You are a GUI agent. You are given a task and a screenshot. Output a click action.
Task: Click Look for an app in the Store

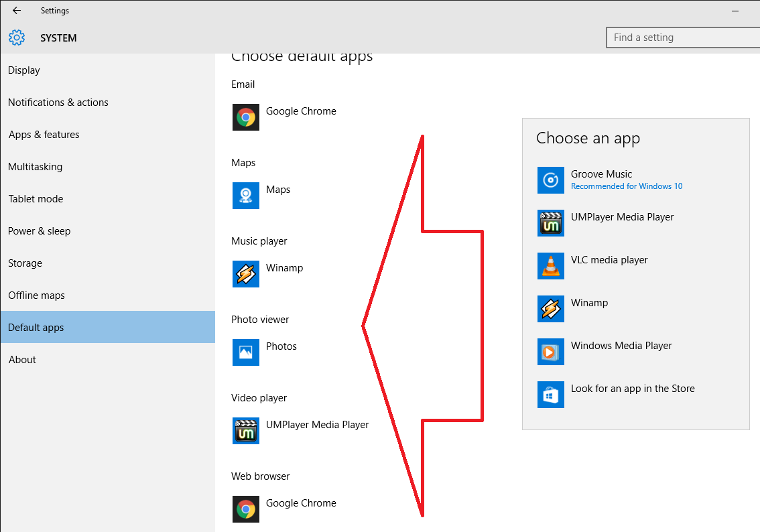633,388
